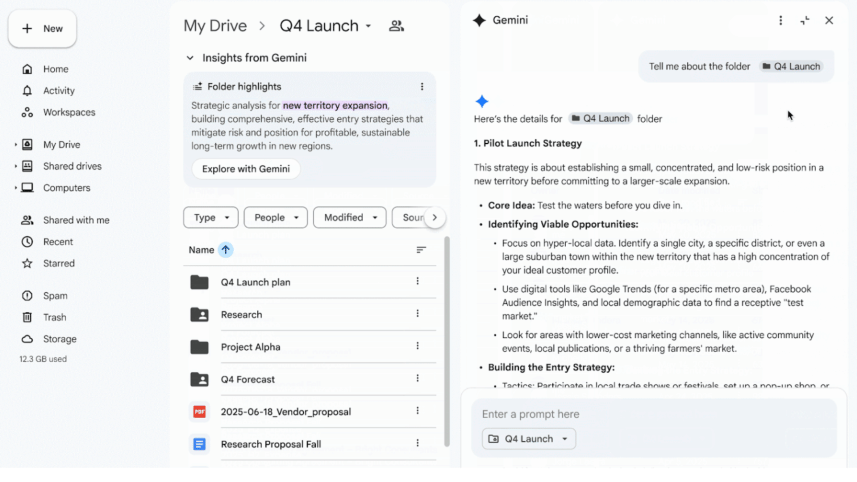Open the Type filter dropdown
This screenshot has width=857, height=482.
point(210,218)
